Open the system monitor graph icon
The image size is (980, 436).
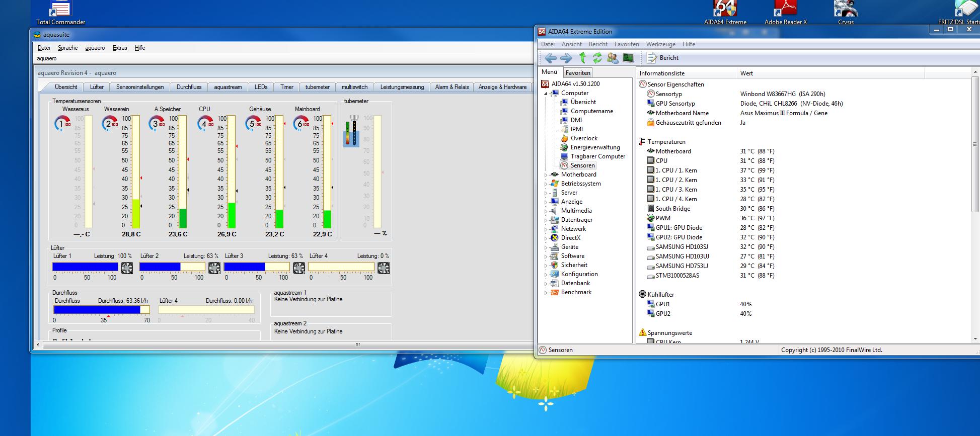click(x=628, y=58)
